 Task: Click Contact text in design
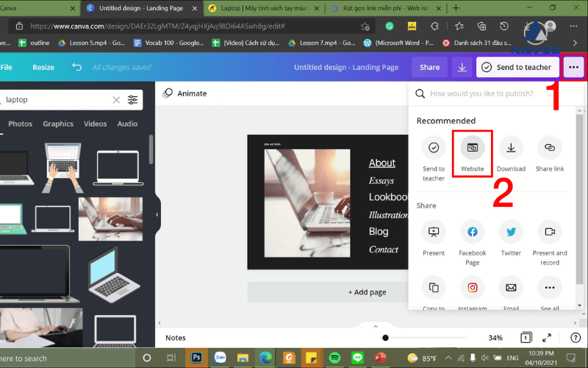383,250
